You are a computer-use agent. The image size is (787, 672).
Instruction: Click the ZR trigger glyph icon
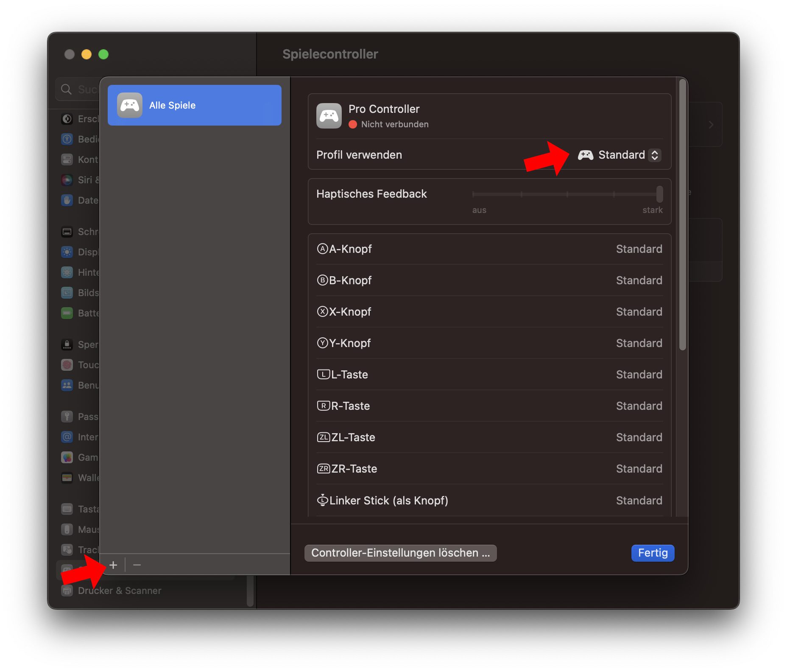pyautogui.click(x=324, y=469)
